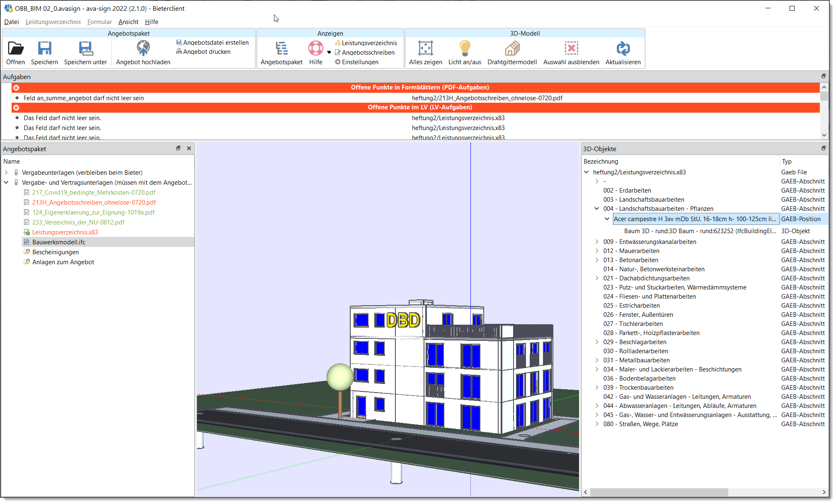Image resolution: width=836 pixels, height=504 pixels.
Task: Click error icon on PDF-Aufgaben header
Action: 16,88
